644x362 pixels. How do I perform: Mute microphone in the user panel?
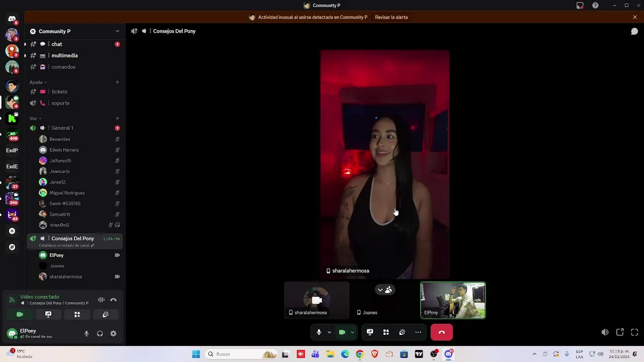(x=87, y=333)
